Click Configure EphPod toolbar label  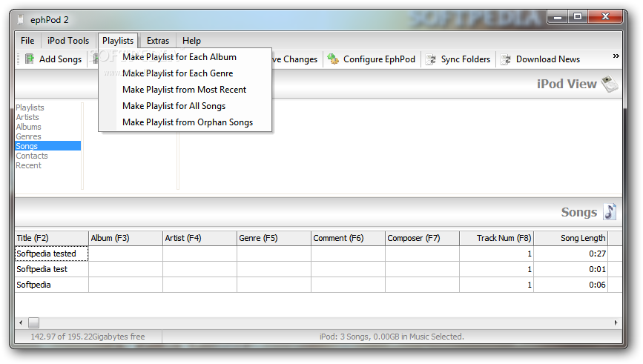click(379, 59)
